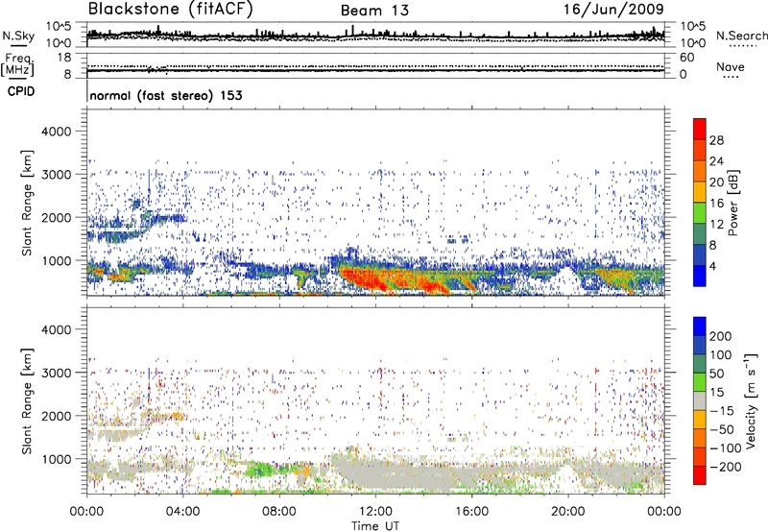The image size is (768, 532).
Task: Click the blue 200 velocity swatch
Action: [700, 326]
